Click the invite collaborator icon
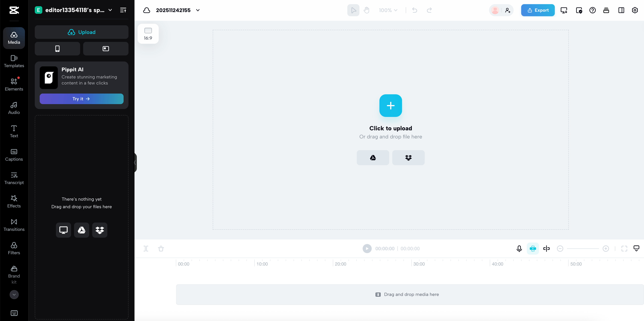 tap(508, 10)
